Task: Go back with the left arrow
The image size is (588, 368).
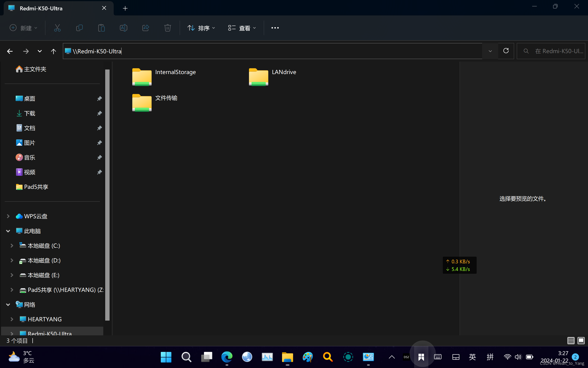Action: pyautogui.click(x=10, y=51)
